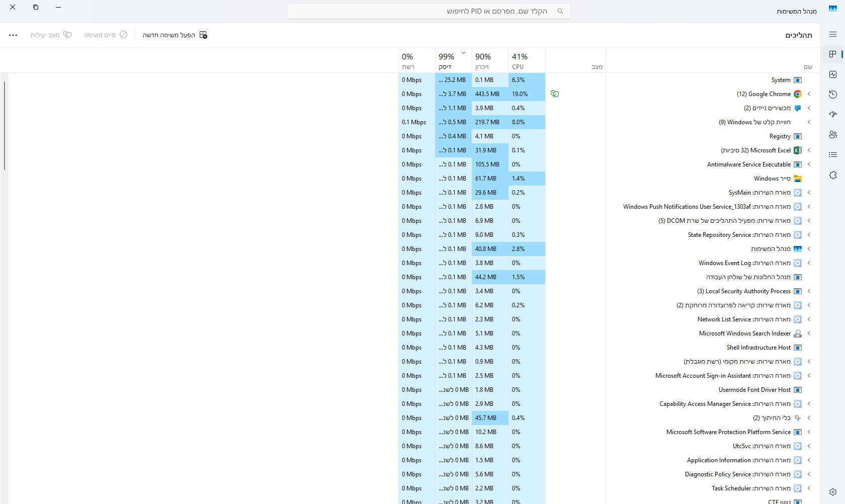Open the more options ellipsis menu

pyautogui.click(x=13, y=35)
